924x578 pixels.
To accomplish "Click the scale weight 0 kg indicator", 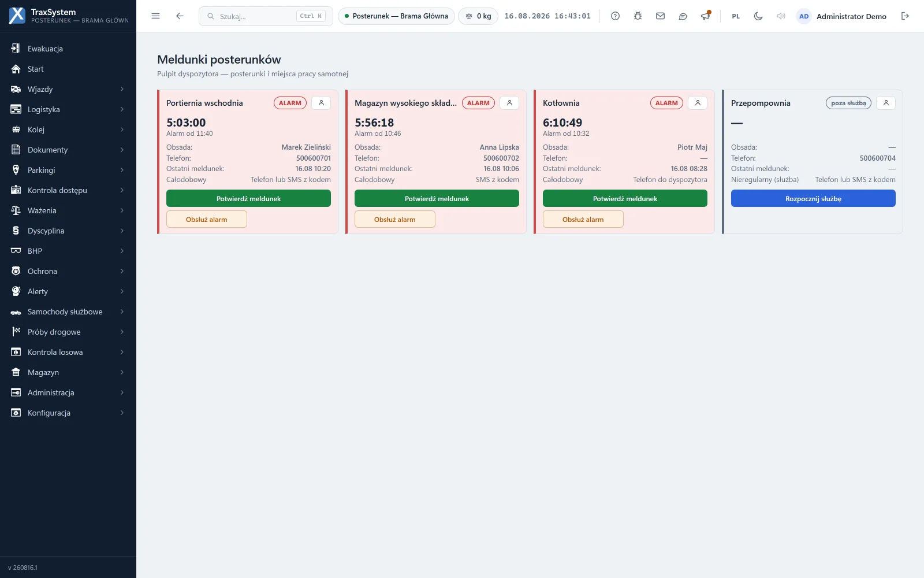I will [478, 16].
